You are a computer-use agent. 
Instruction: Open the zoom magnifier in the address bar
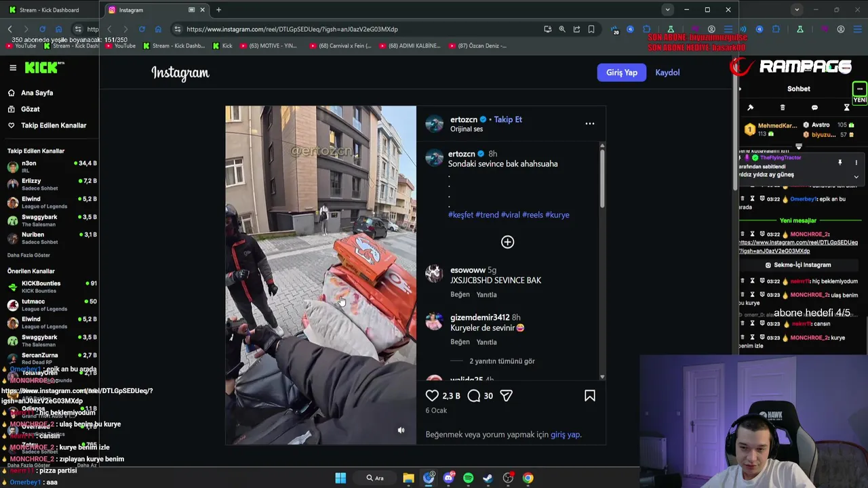562,29
